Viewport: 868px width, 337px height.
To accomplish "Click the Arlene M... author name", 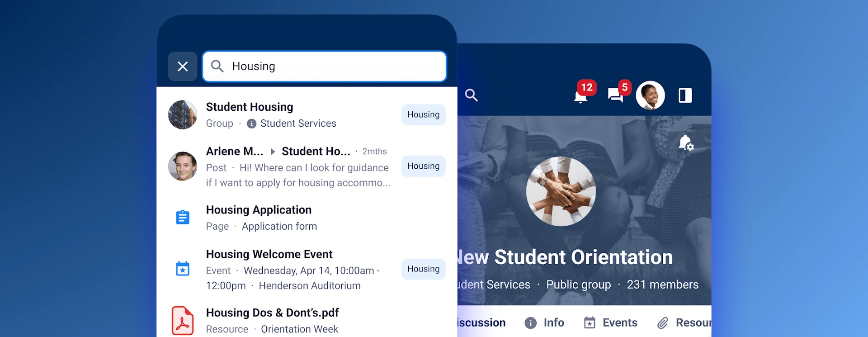I will pos(234,151).
